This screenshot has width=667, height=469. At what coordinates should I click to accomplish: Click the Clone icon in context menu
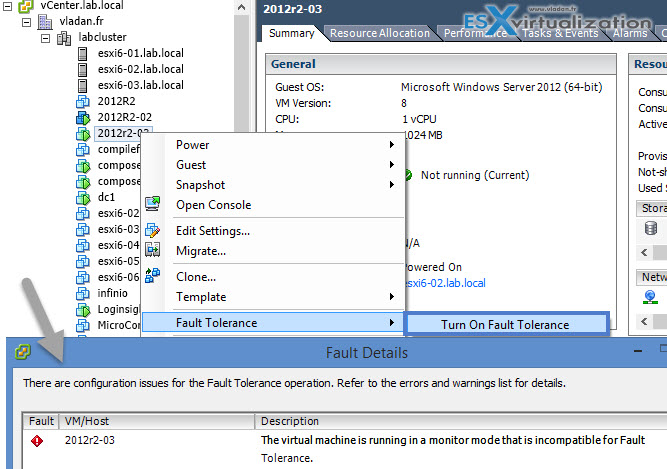pyautogui.click(x=152, y=276)
